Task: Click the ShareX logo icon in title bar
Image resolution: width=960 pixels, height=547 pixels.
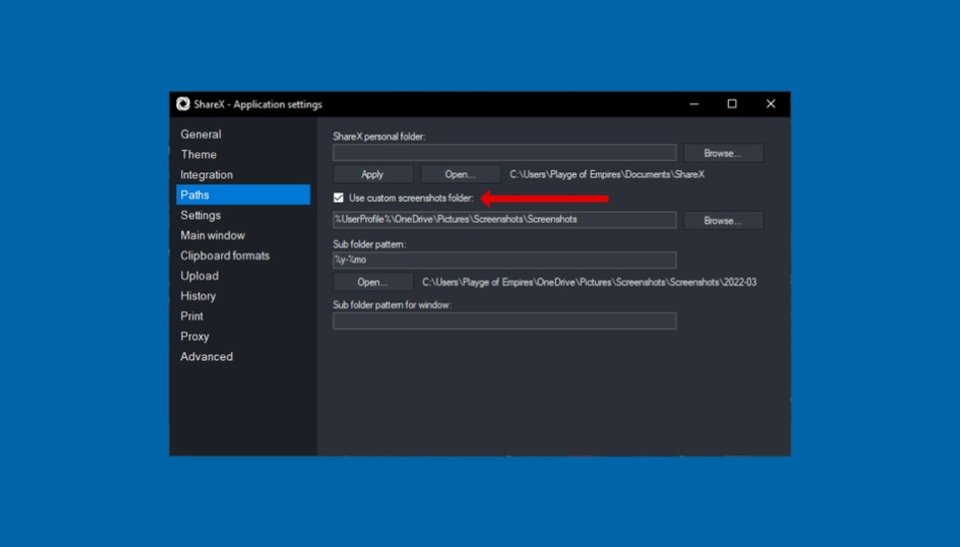Action: [x=183, y=104]
